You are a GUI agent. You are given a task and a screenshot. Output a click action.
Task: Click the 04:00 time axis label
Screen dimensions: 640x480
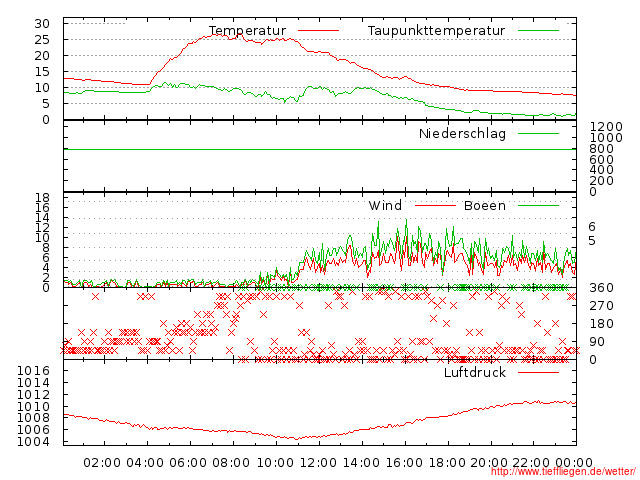tap(145, 463)
